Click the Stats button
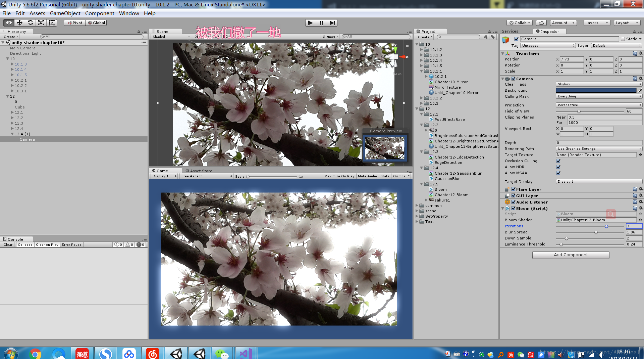The height and width of the screenshot is (359, 644). (385, 176)
